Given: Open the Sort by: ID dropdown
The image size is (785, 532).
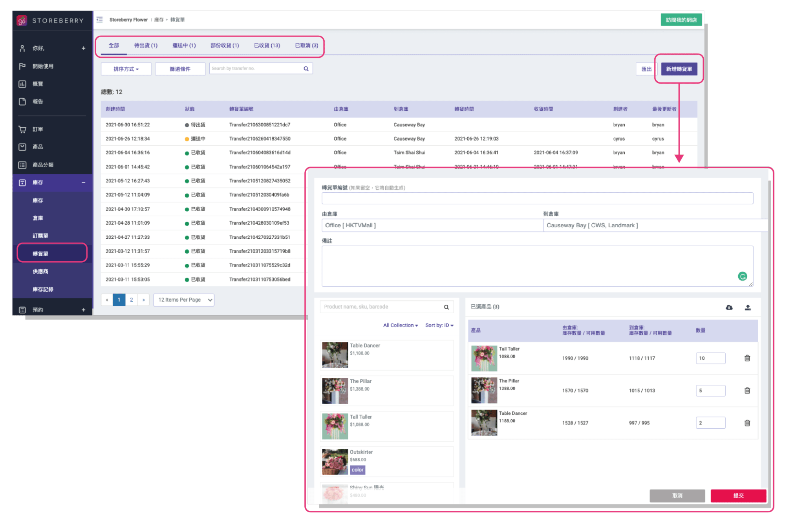Looking at the screenshot, I should (x=439, y=325).
